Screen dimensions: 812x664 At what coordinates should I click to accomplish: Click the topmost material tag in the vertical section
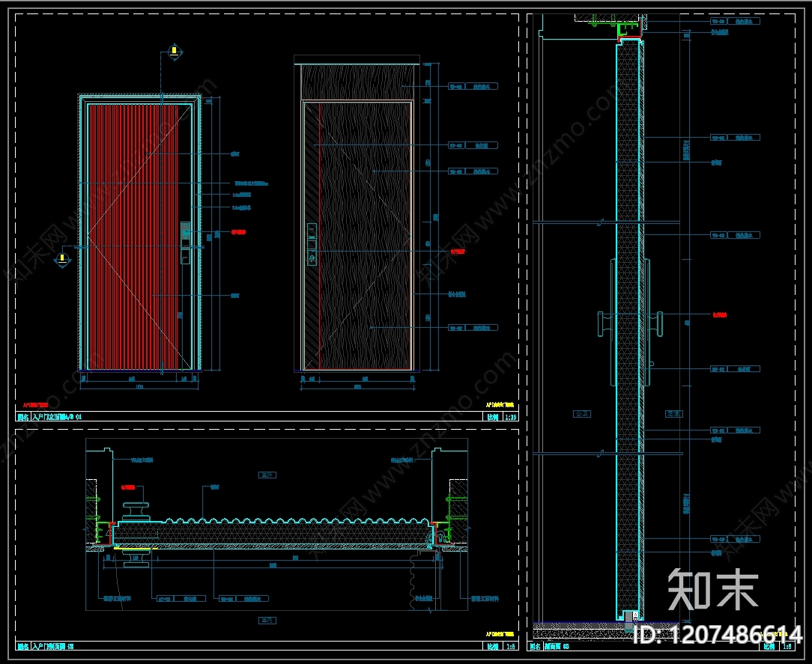tap(735, 21)
